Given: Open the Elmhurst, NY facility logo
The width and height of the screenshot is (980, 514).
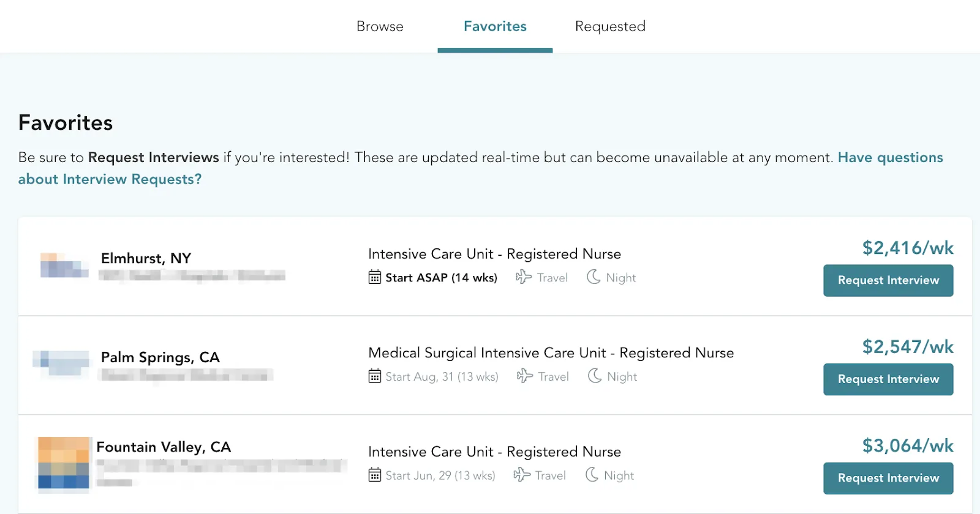Looking at the screenshot, I should tap(64, 265).
